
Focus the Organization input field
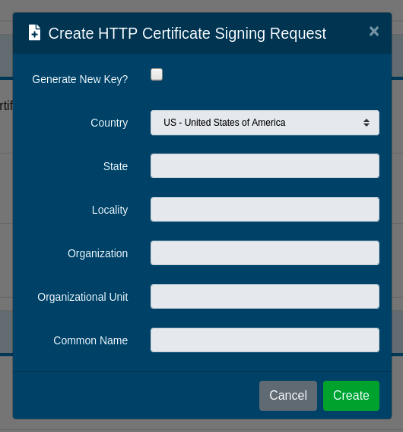[265, 253]
